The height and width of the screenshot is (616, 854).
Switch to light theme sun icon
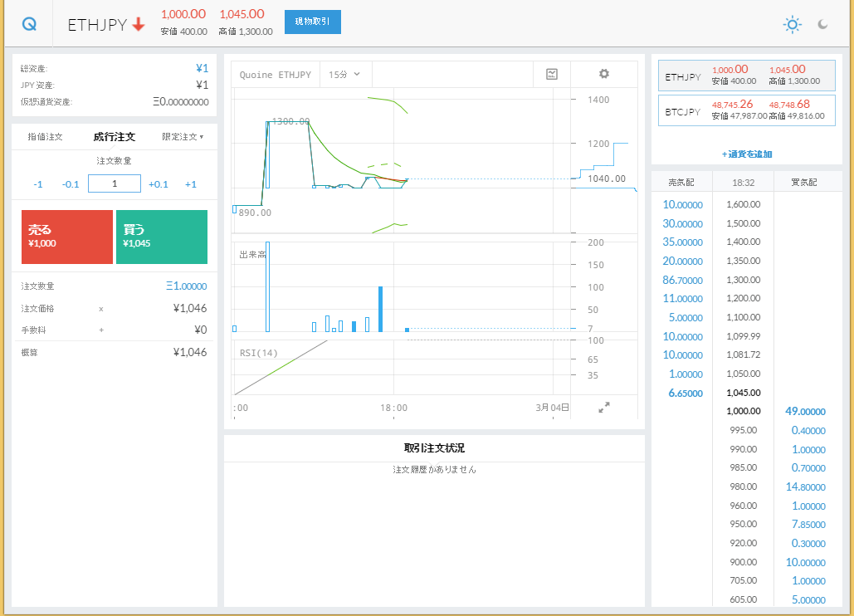pyautogui.click(x=792, y=25)
